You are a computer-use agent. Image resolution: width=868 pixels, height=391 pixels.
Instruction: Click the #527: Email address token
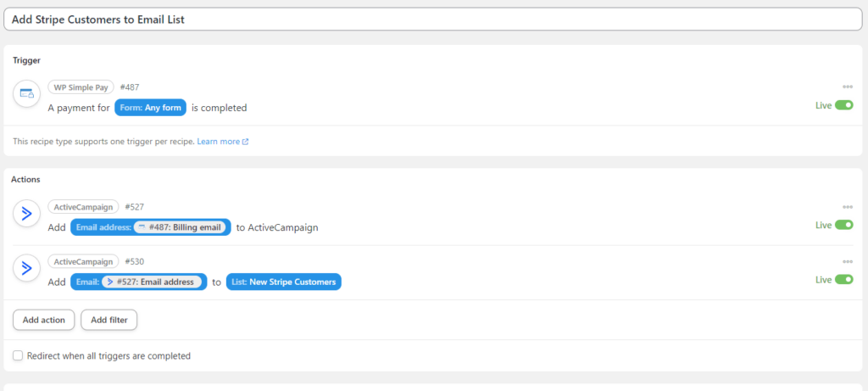pyautogui.click(x=152, y=282)
